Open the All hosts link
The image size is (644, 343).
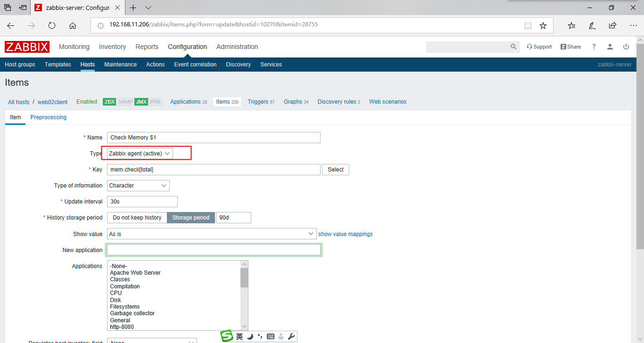[x=18, y=102]
